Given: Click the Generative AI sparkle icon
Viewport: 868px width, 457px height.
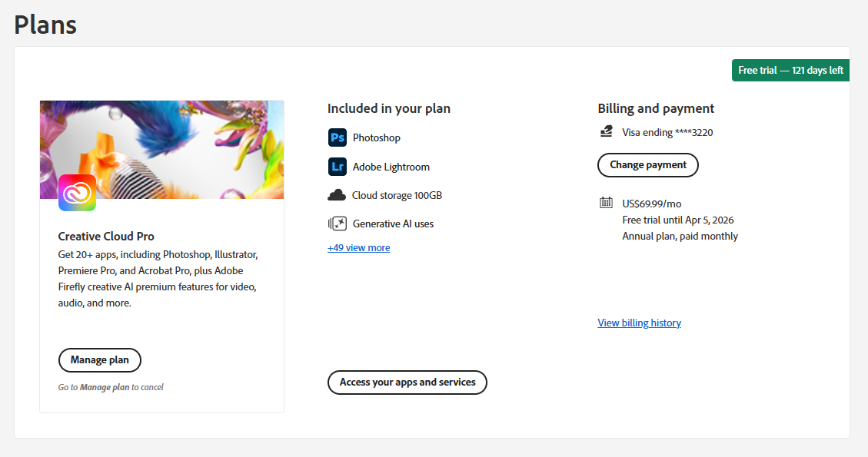Looking at the screenshot, I should (x=337, y=224).
